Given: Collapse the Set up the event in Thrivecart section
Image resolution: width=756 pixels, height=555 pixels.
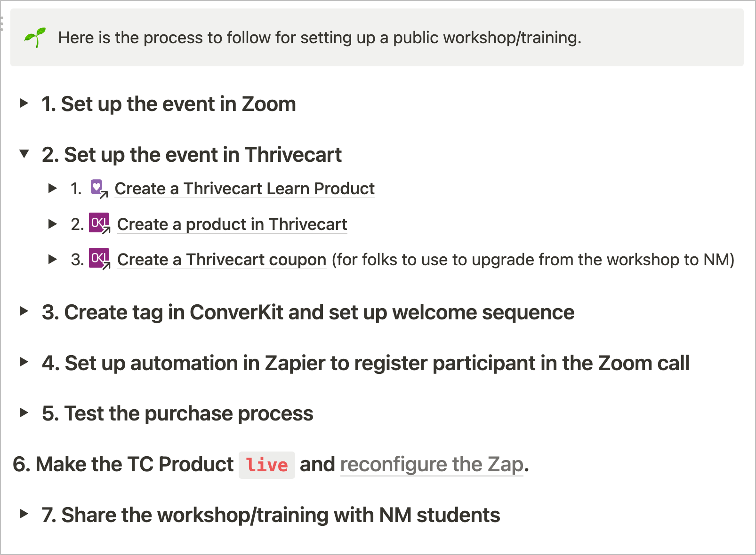Looking at the screenshot, I should [x=24, y=153].
